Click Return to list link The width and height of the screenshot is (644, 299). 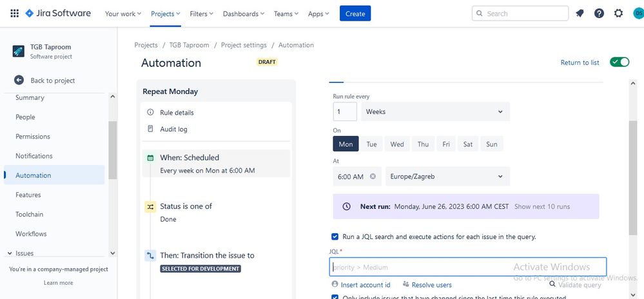tap(580, 63)
